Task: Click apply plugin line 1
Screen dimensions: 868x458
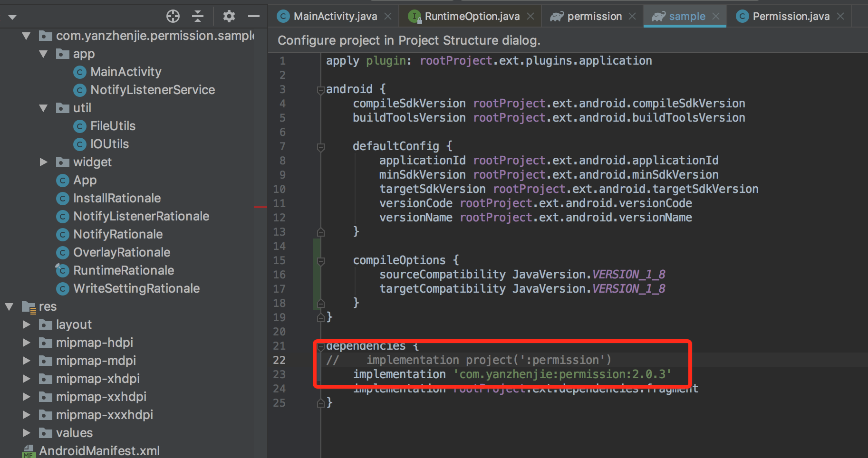Action: (x=489, y=61)
